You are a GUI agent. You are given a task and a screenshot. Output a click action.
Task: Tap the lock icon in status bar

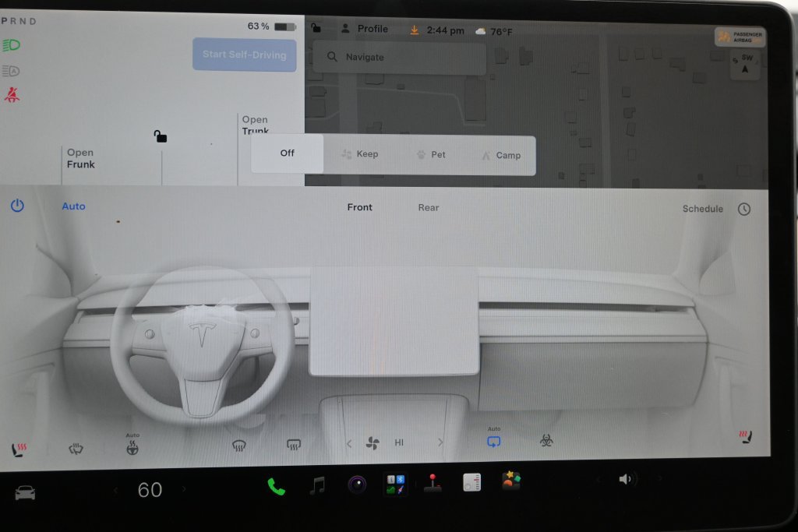click(316, 27)
